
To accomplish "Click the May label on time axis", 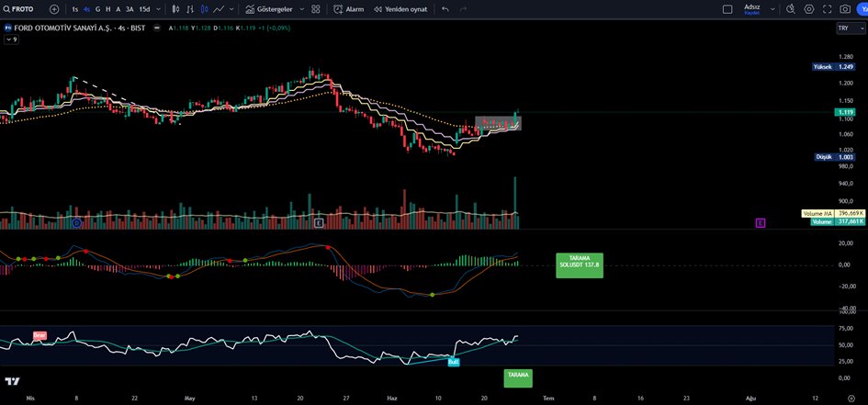I will (190, 398).
